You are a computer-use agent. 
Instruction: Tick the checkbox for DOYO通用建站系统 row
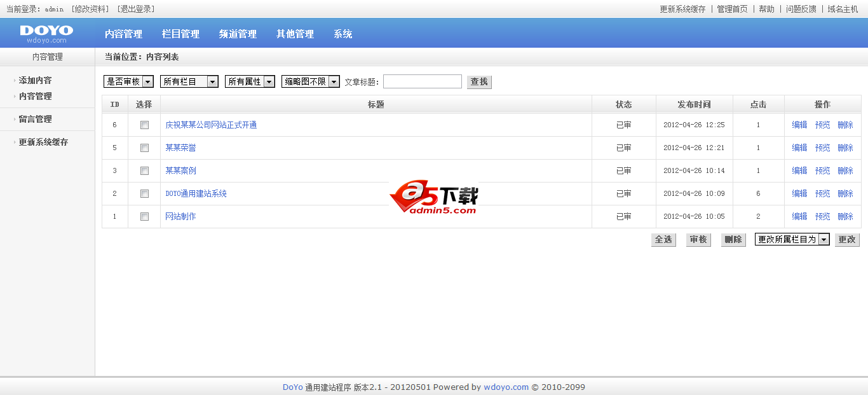point(144,194)
